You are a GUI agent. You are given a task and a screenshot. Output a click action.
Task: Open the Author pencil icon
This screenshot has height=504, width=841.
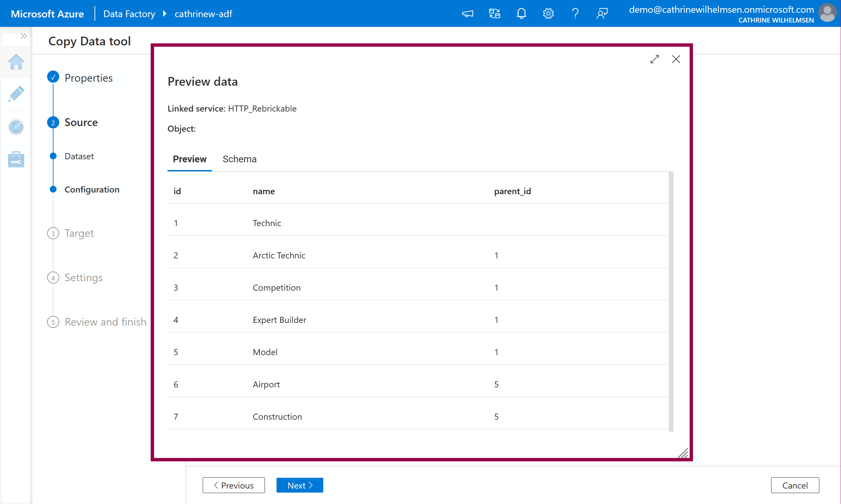(x=16, y=94)
